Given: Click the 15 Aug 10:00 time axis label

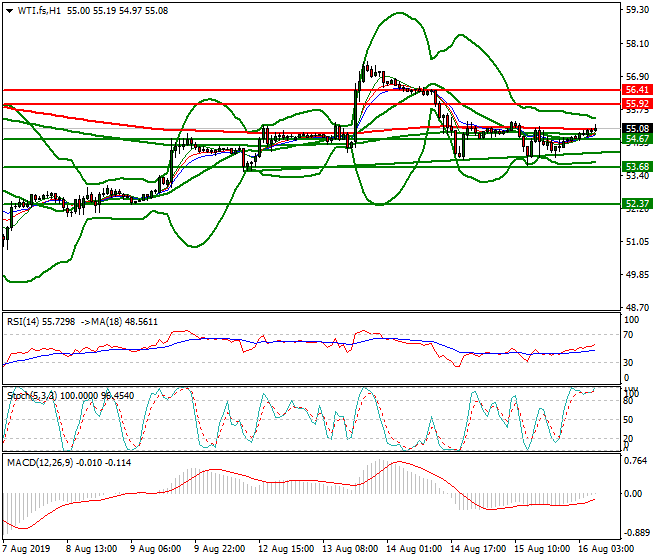Looking at the screenshot, I should coord(542,549).
